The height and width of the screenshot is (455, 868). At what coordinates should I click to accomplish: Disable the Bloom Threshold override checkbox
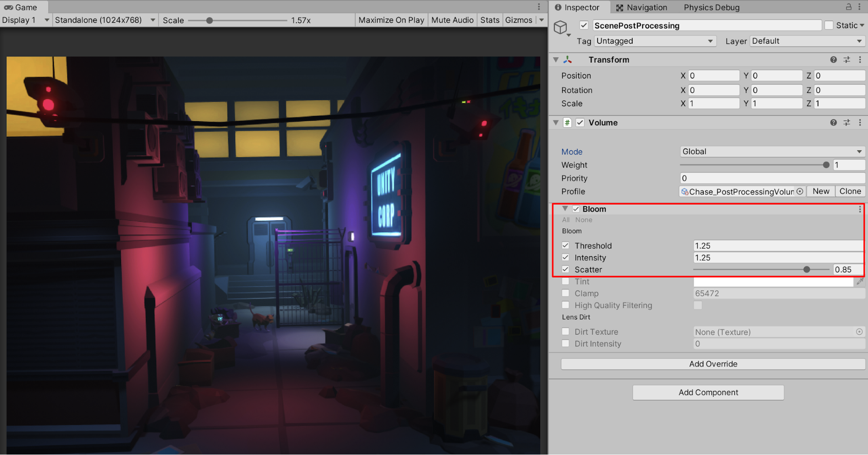coord(565,246)
